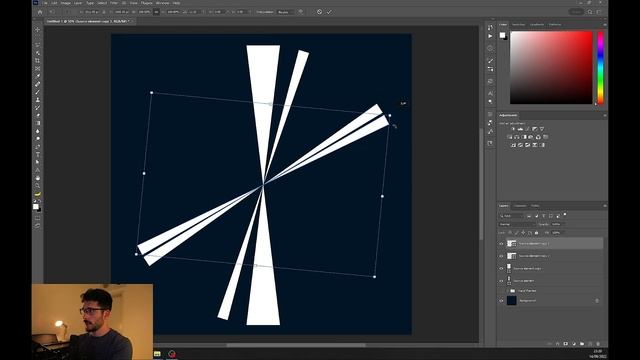Select the Hand tool

(38, 178)
